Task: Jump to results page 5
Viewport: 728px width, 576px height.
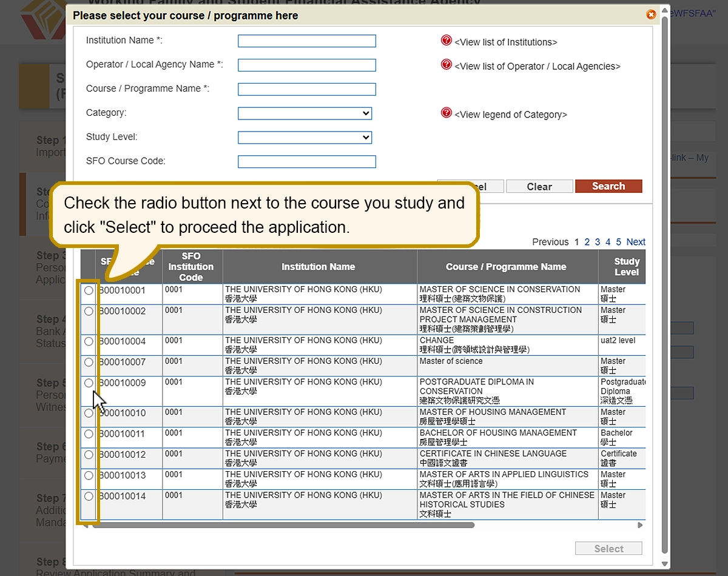Action: coord(619,242)
